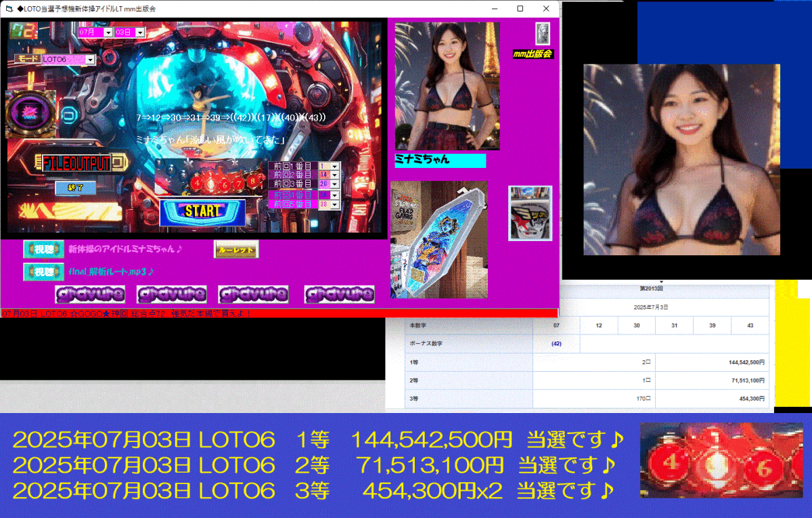Click 視聴 icon beside 新体操のアイドルミナミちゃん
The width and height of the screenshot is (812, 518).
[x=43, y=249]
